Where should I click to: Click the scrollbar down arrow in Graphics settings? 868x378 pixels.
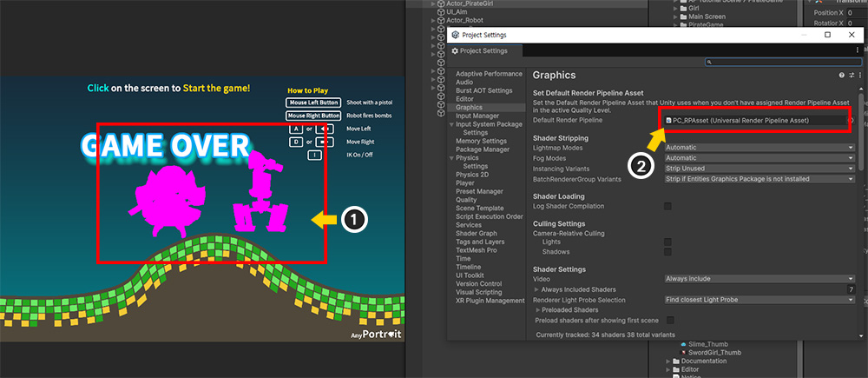861,335
